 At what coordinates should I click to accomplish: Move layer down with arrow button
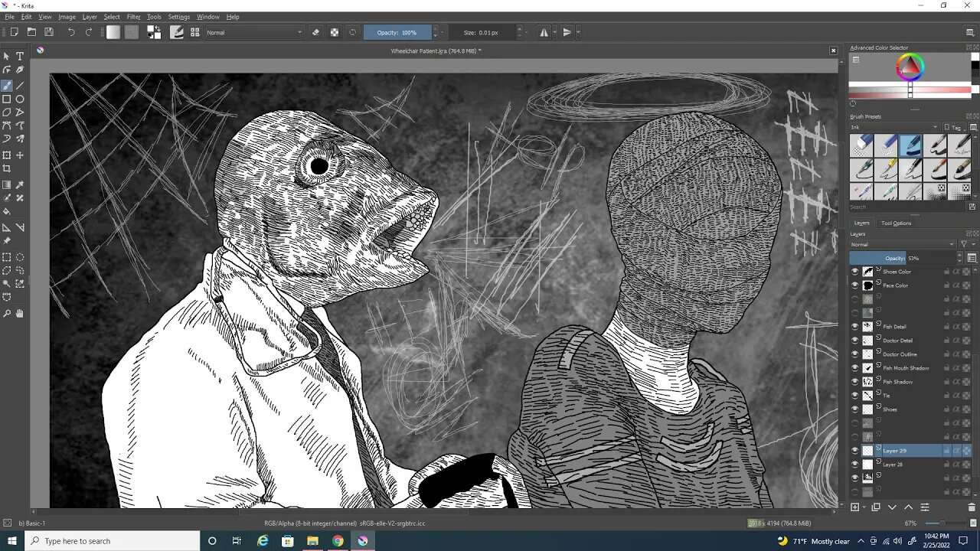click(x=892, y=507)
